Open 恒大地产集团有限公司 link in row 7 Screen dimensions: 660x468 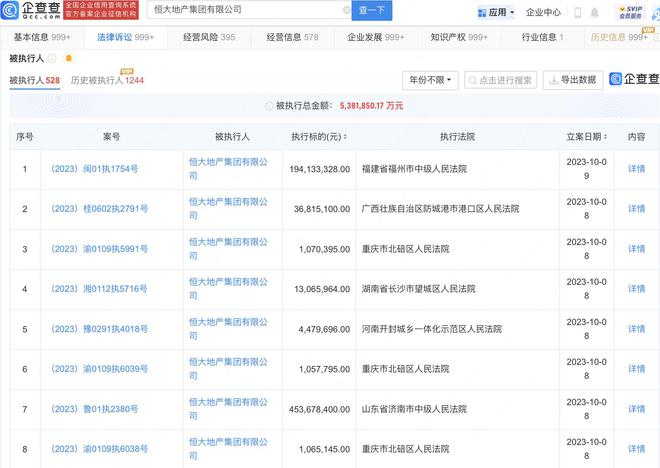[x=228, y=409]
